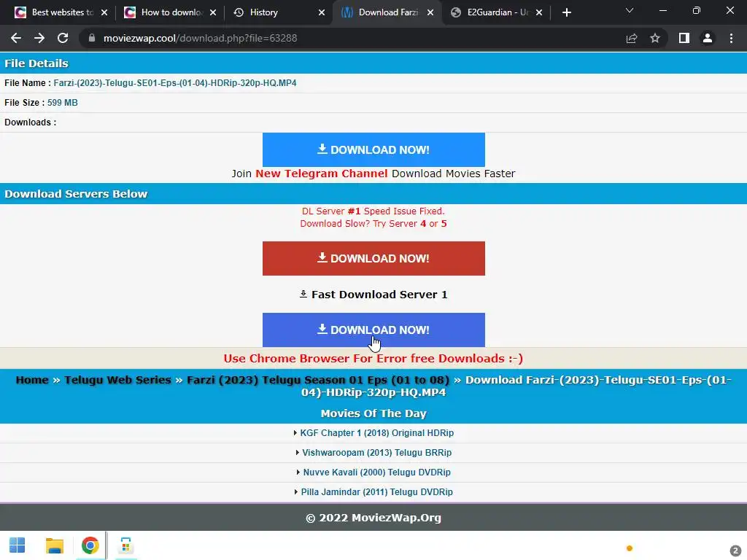
Task: Close the 'How to download' tab
Action: pos(213,12)
